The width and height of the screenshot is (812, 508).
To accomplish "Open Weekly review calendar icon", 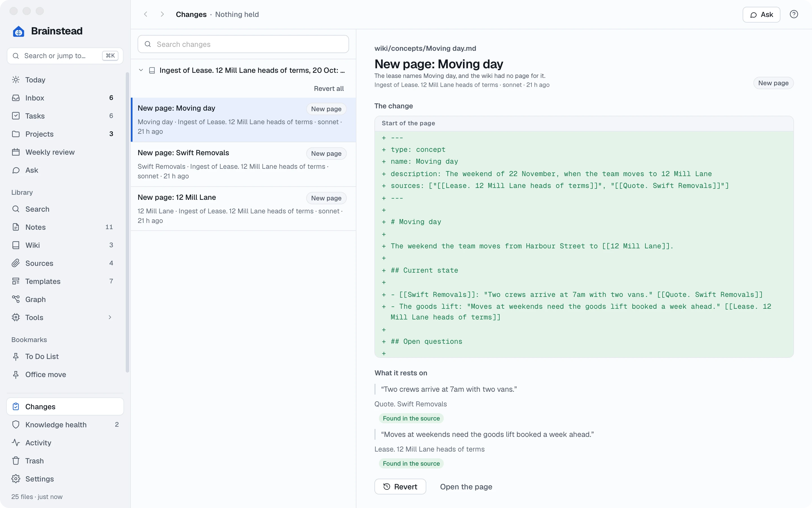I will tap(16, 152).
